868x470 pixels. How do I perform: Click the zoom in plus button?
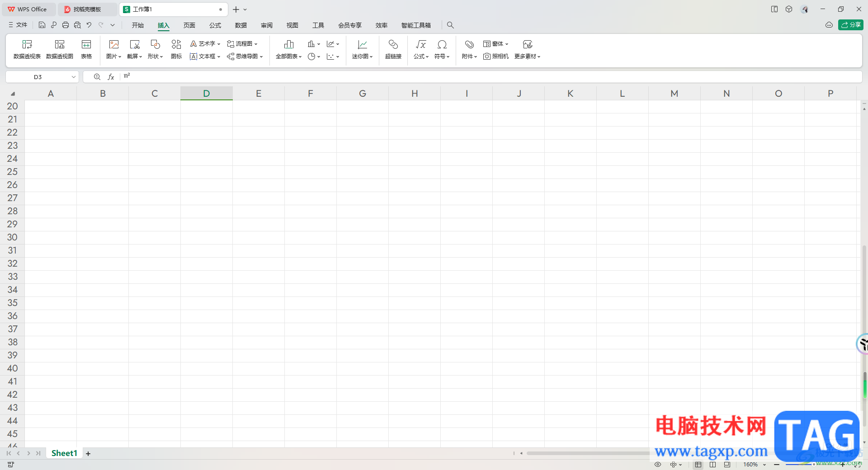843,465
